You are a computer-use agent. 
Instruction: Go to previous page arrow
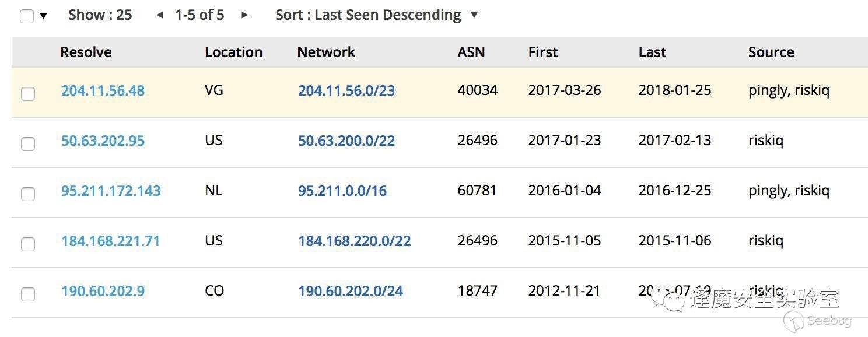160,15
